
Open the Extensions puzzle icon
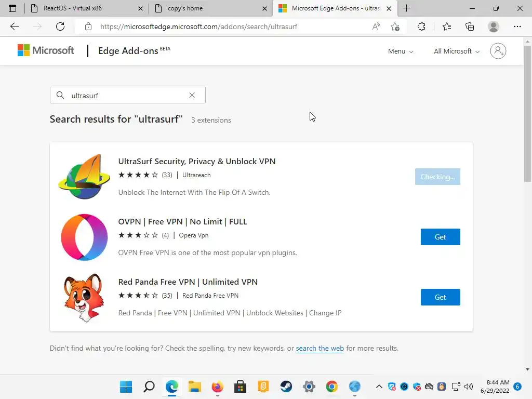(x=421, y=26)
